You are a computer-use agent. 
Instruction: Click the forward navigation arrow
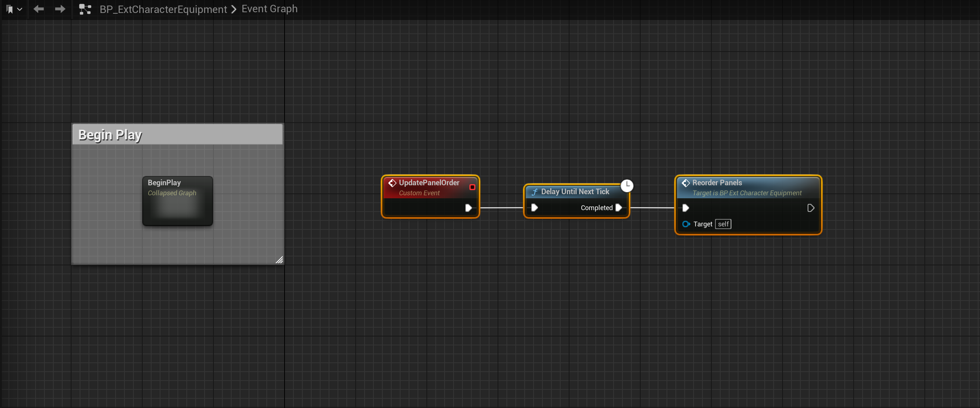pos(60,9)
